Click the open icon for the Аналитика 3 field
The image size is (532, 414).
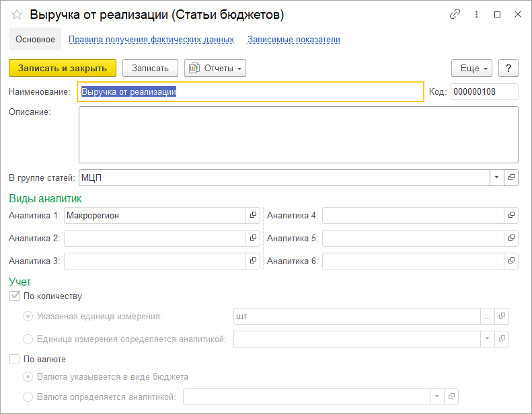[x=254, y=261]
